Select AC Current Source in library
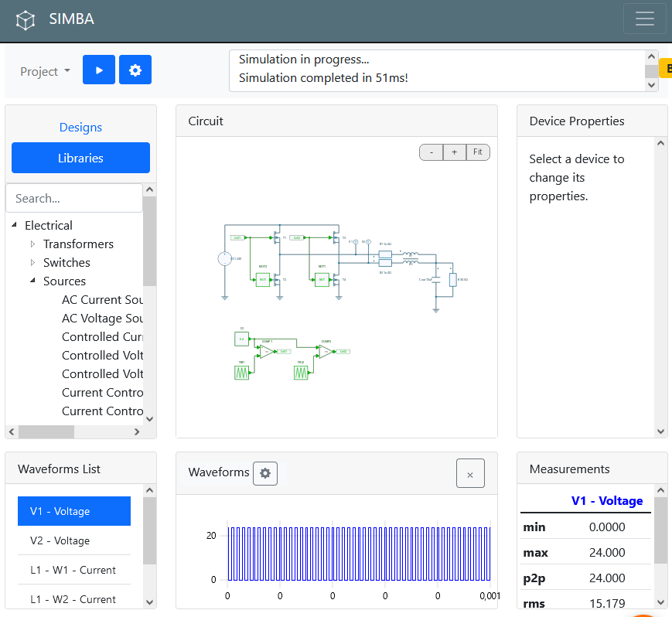 click(102, 299)
